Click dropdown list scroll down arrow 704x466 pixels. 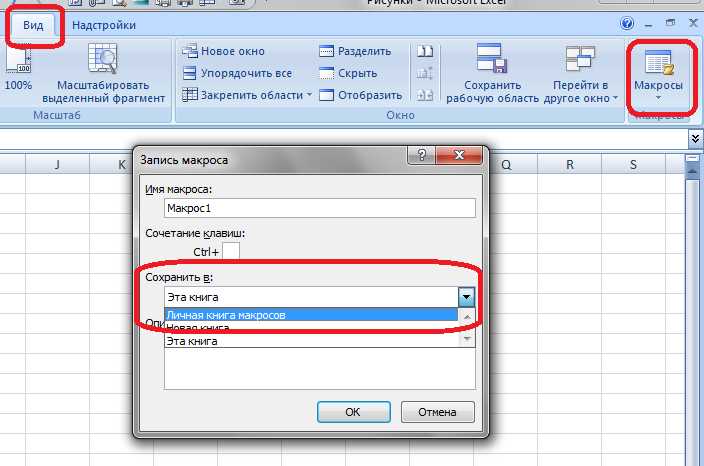[467, 339]
